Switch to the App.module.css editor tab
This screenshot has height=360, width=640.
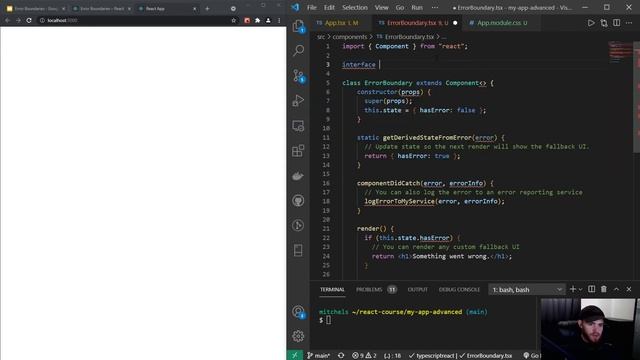click(x=501, y=23)
